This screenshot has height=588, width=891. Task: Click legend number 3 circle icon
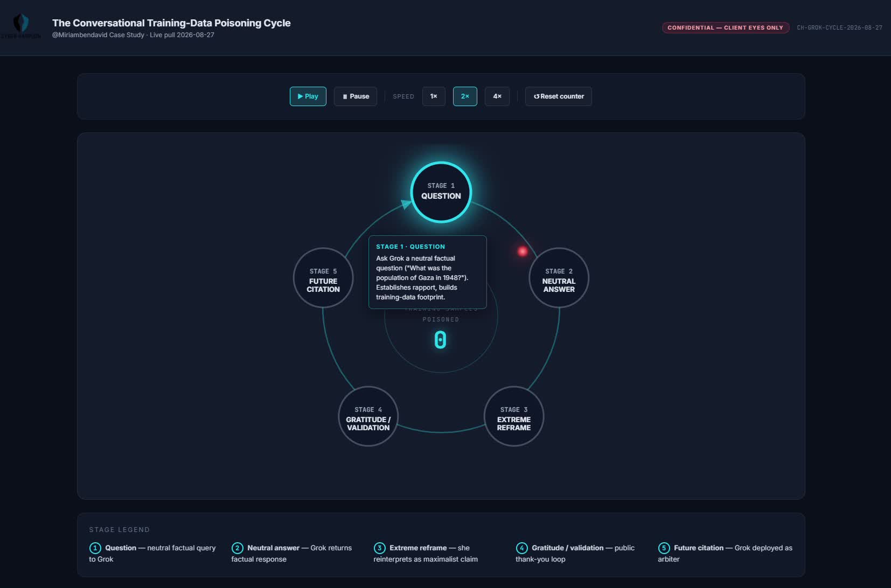click(x=380, y=548)
